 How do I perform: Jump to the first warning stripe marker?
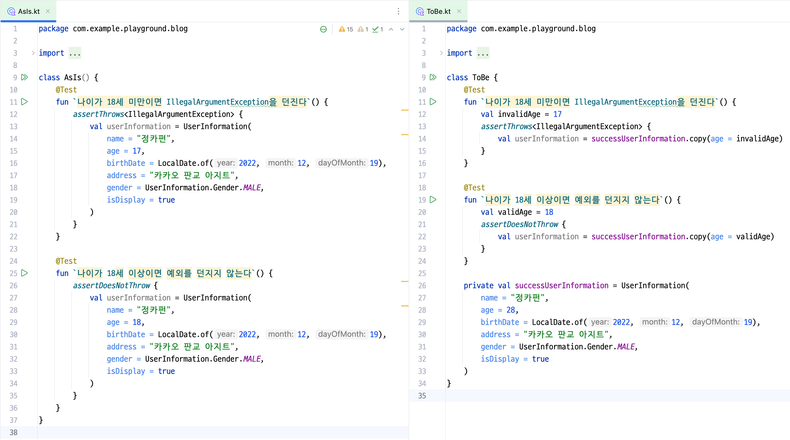tap(405, 110)
